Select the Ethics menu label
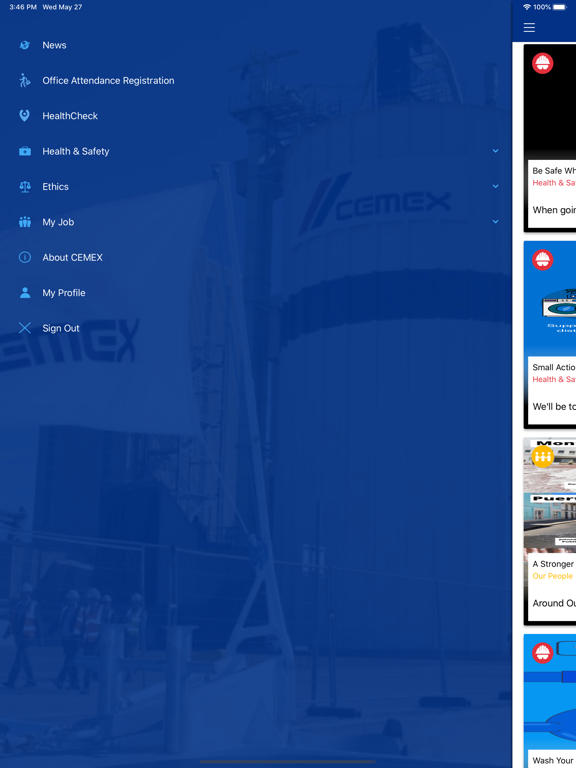The width and height of the screenshot is (576, 768). click(x=55, y=187)
